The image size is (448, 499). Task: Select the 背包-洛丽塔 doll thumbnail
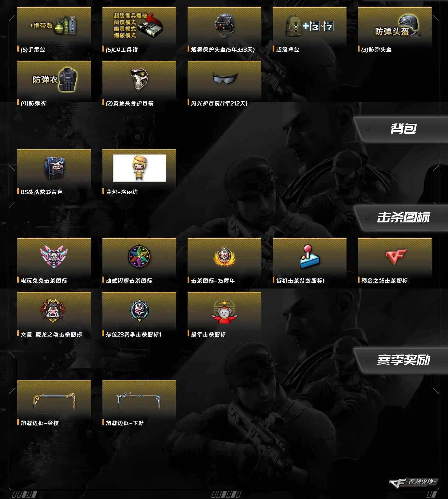pos(139,168)
